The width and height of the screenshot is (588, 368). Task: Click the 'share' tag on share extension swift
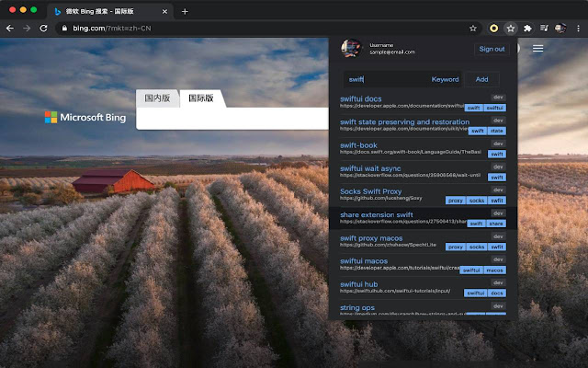pos(496,224)
